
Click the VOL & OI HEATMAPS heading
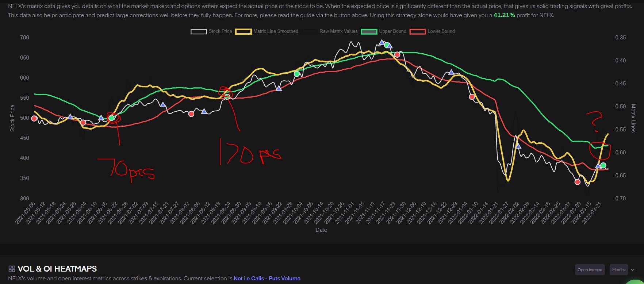point(57,269)
